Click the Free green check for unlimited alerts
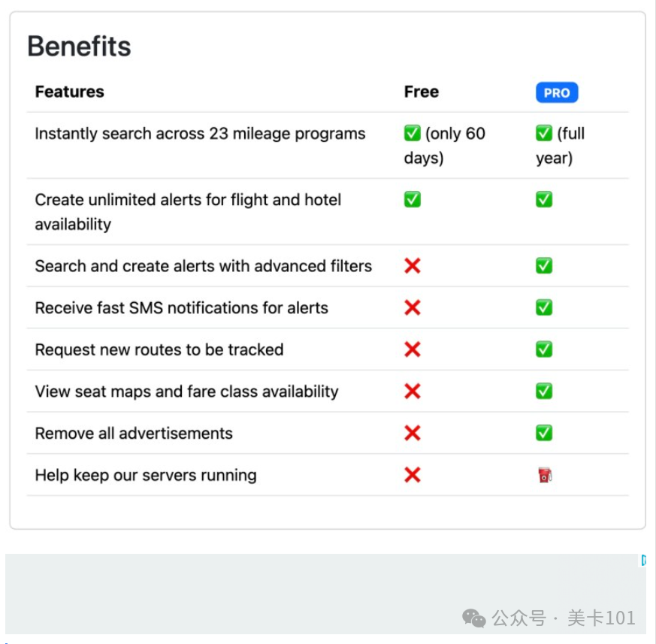This screenshot has height=644, width=656. click(412, 199)
